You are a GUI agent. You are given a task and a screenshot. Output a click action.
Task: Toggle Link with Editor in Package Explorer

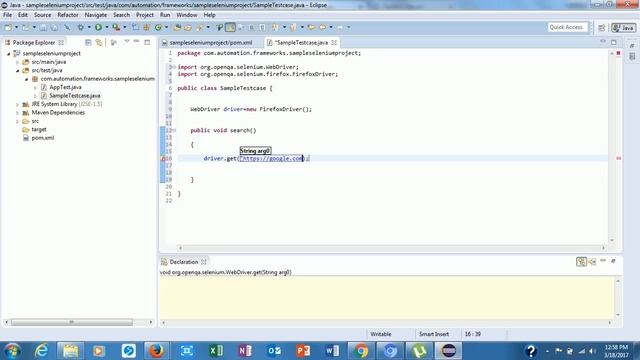click(x=99, y=42)
